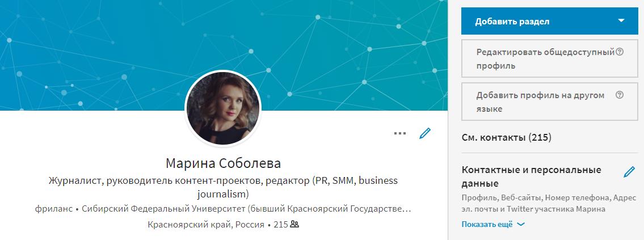Viewport: 644px width, 240px height.
Task: Click the blue network background banner
Action: 224,37
